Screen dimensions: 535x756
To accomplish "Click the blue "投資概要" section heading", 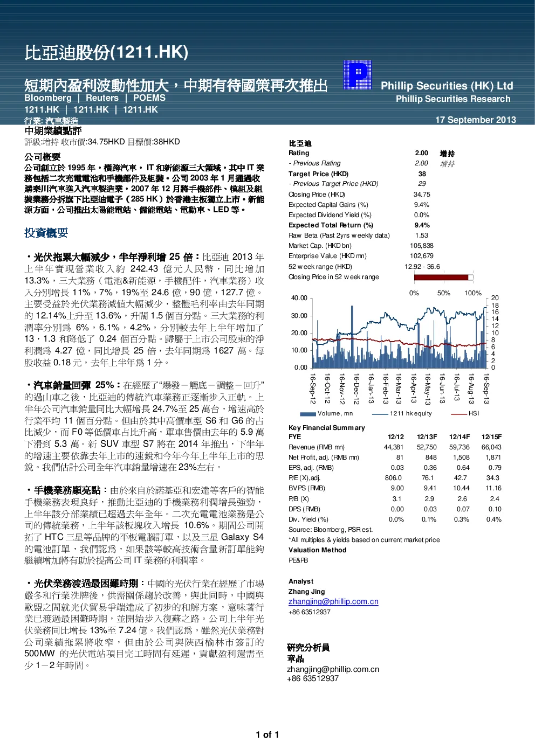I will pos(46,233).
